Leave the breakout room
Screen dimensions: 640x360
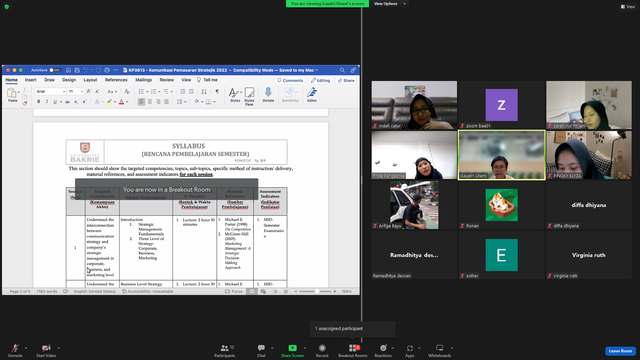pyautogui.click(x=620, y=351)
